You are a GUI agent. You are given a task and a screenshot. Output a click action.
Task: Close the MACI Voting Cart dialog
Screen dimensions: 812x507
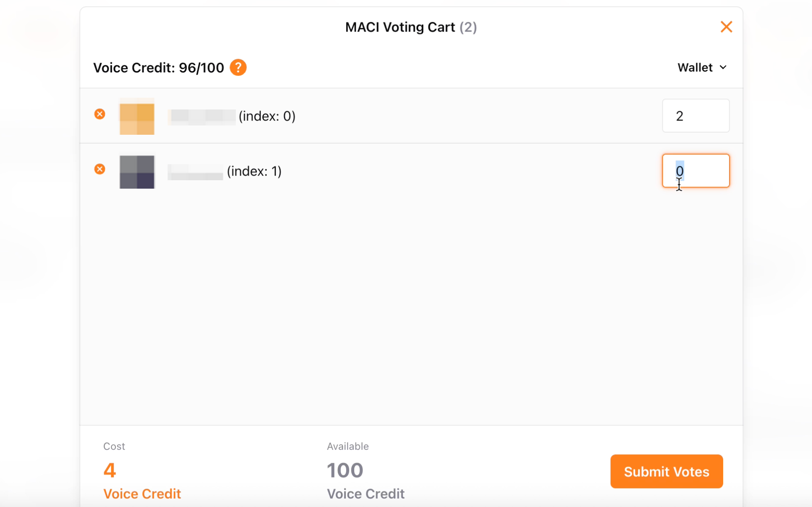(x=726, y=27)
